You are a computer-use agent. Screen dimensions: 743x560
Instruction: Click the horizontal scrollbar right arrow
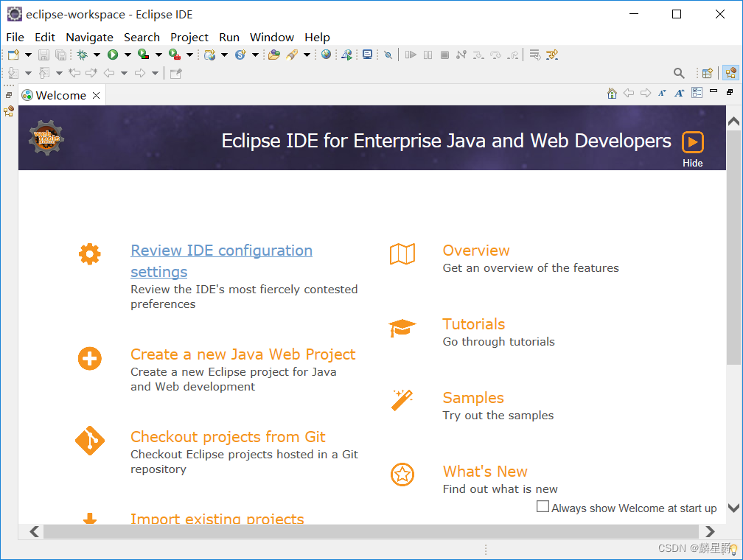coord(709,531)
